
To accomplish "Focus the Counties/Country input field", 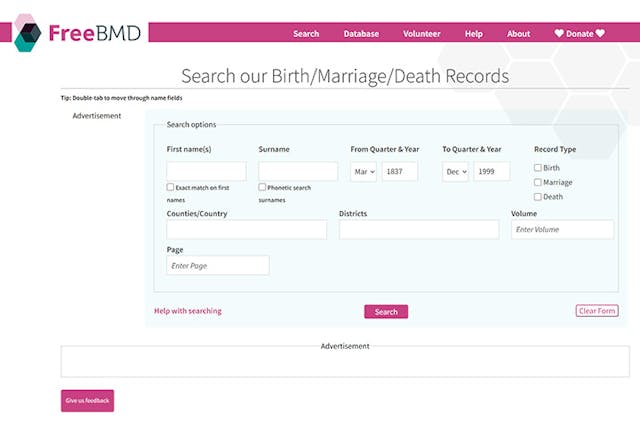I will coord(247,230).
